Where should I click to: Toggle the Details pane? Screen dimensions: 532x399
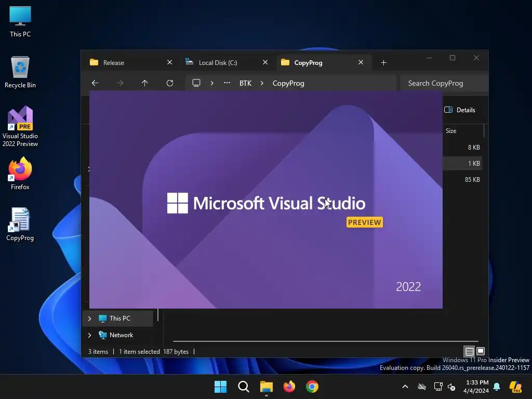coord(460,110)
